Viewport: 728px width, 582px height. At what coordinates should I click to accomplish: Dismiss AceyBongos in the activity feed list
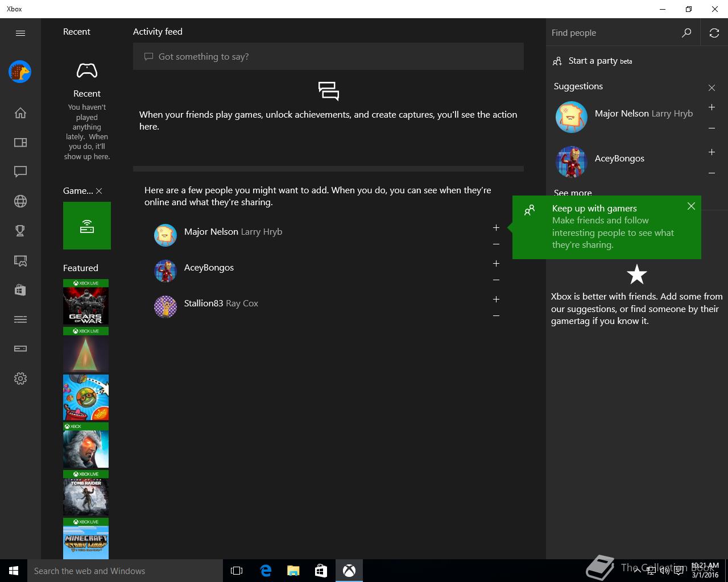point(496,280)
